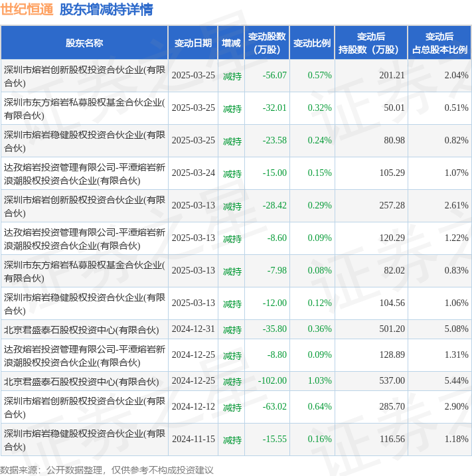Select the 变动后持股数(万股) column header
This screenshot has width=472, height=476.
(371, 42)
